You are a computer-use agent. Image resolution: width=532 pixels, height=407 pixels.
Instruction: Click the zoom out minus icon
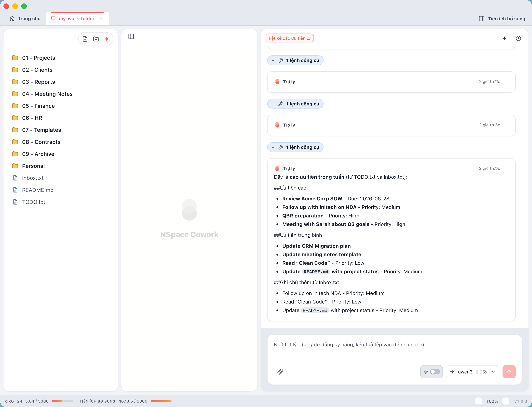479,401
